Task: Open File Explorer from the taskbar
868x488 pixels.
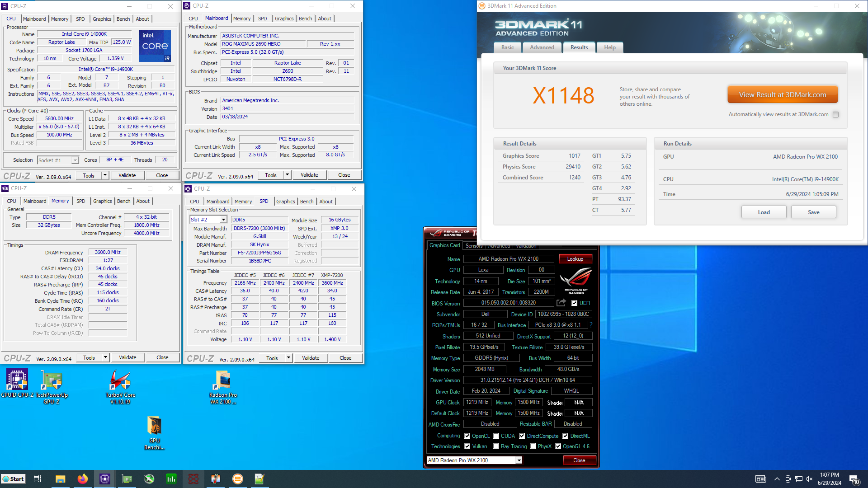Action: 60,479
